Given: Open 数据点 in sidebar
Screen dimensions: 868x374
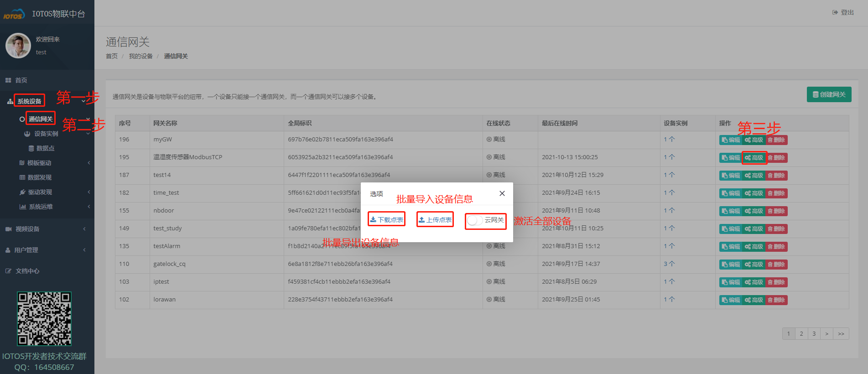Looking at the screenshot, I should click(x=45, y=148).
